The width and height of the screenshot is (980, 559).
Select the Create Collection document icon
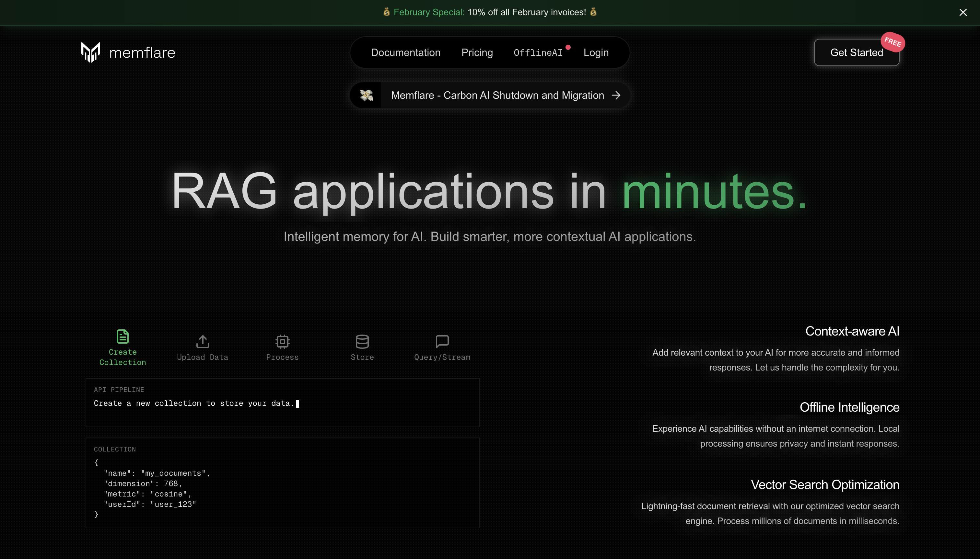click(122, 336)
